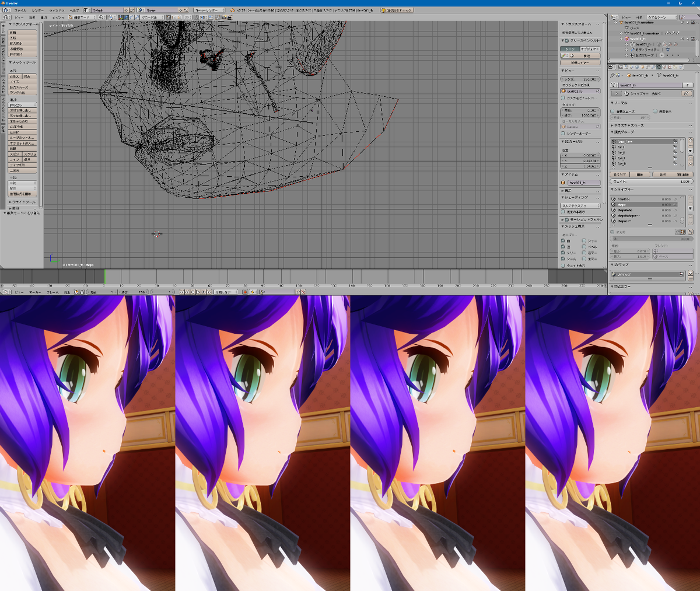Toggle 両面表示 checkbox under ノーマル
The width and height of the screenshot is (700, 591).
(x=655, y=111)
